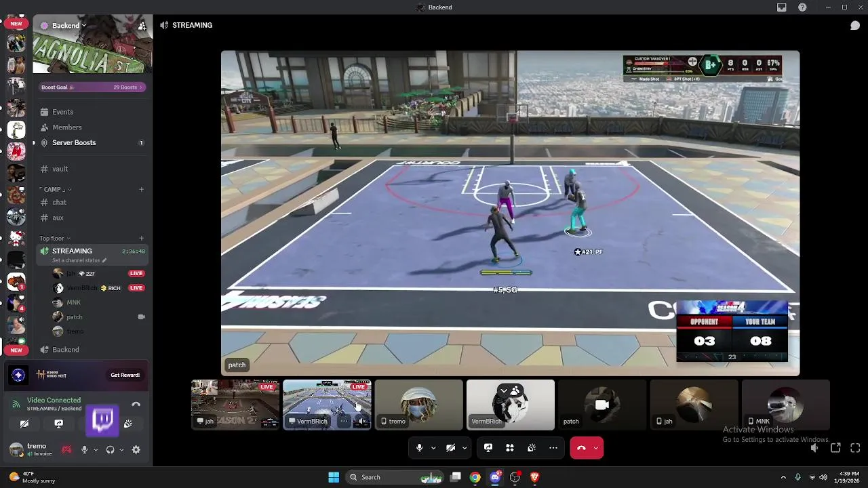Turn on camera in call controls
This screenshot has height=488, width=868.
pyautogui.click(x=450, y=447)
